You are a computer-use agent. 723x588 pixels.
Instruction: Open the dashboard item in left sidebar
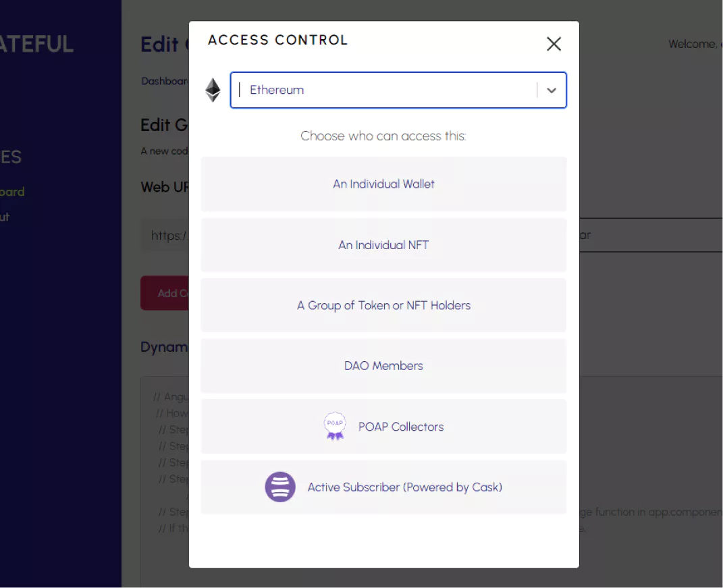12,192
